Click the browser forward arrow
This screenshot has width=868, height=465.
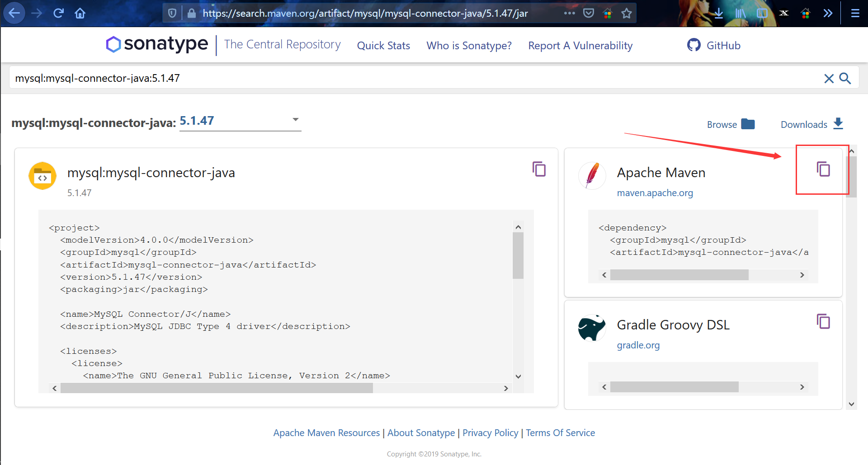[37, 13]
